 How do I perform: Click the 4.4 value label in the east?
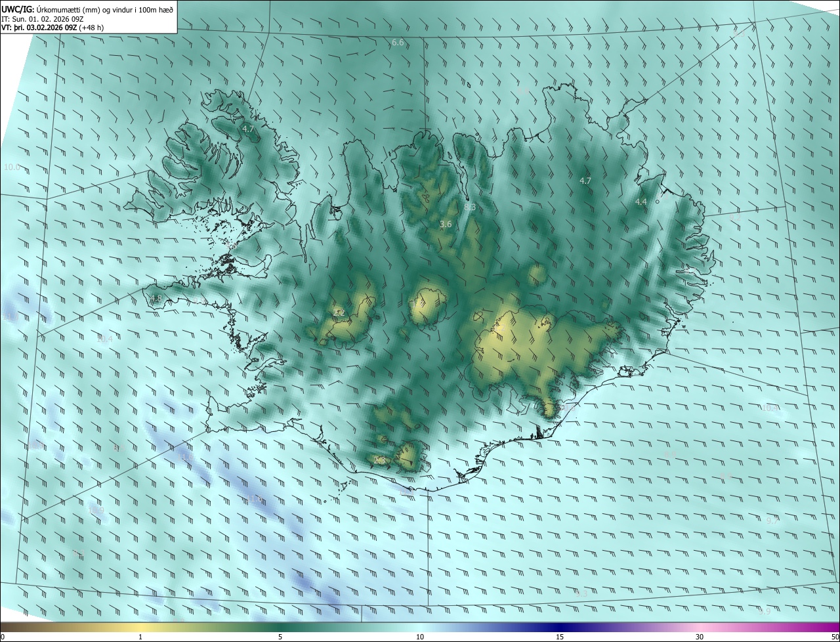pos(641,202)
